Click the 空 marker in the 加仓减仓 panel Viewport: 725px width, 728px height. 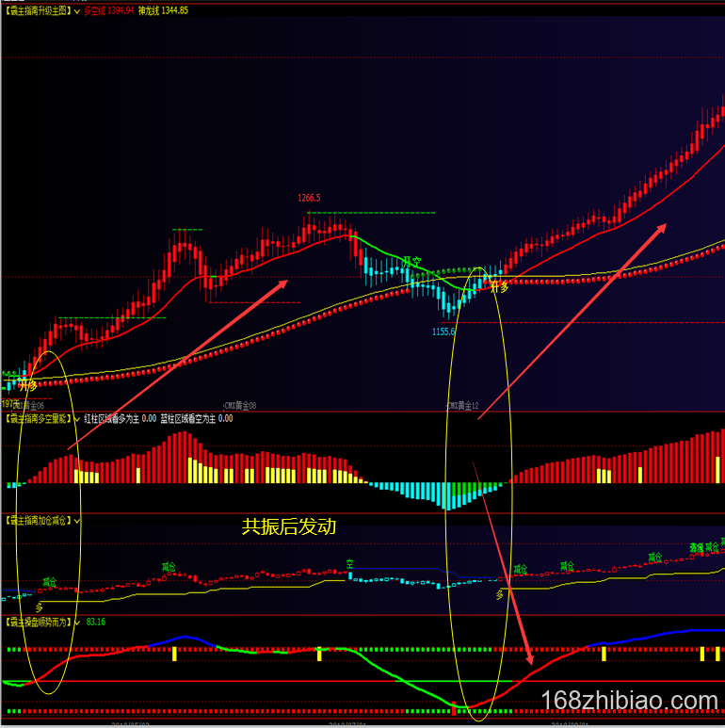[349, 563]
